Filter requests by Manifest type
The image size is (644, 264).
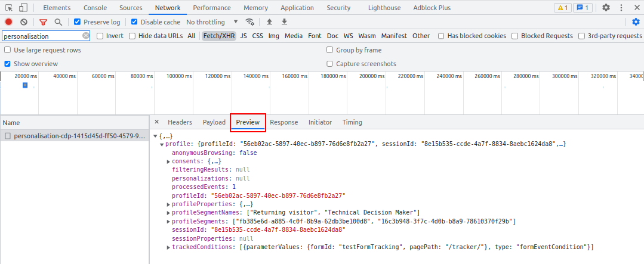[394, 36]
